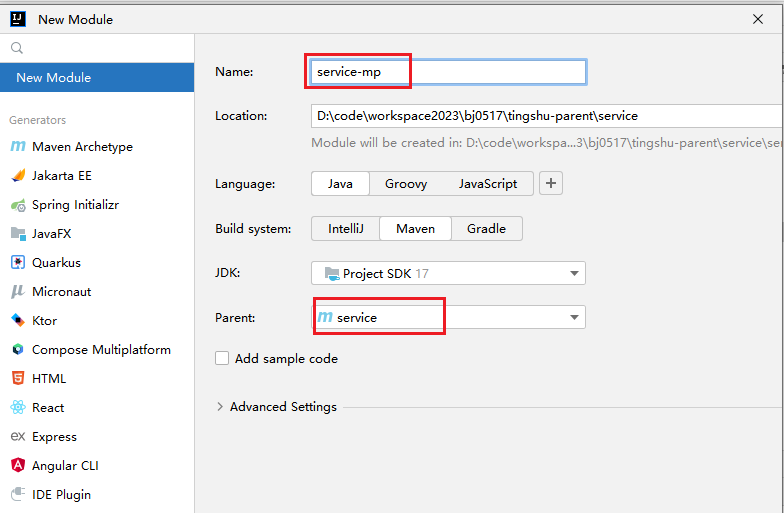Choose Jakarta EE generator label
Screen dimensions: 784x513
pyautogui.click(x=62, y=176)
